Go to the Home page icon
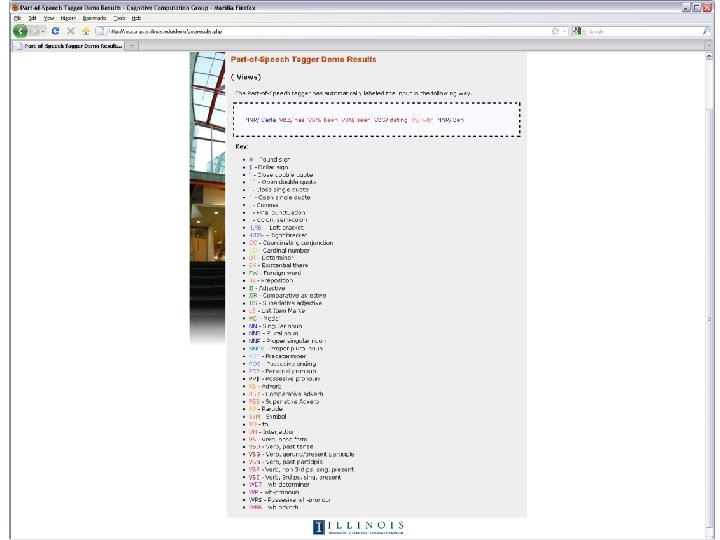This screenshot has height=540, width=720. click(86, 31)
